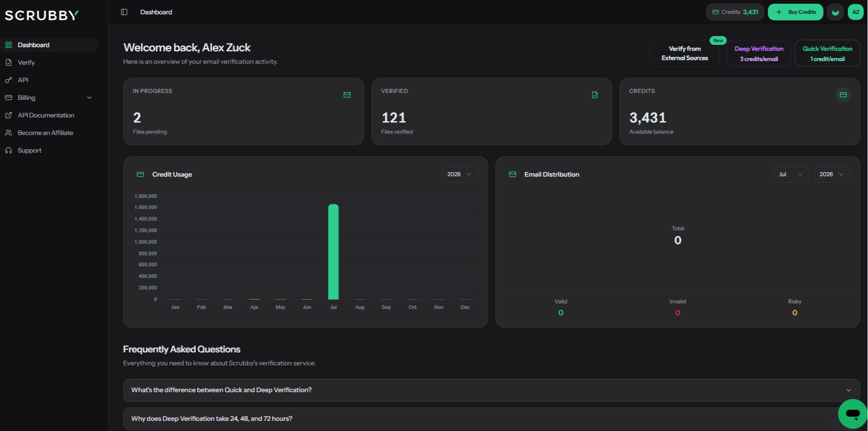Expand the 24, 48, 72 hours FAQ
Image resolution: width=868 pixels, height=431 pixels.
pos(492,419)
